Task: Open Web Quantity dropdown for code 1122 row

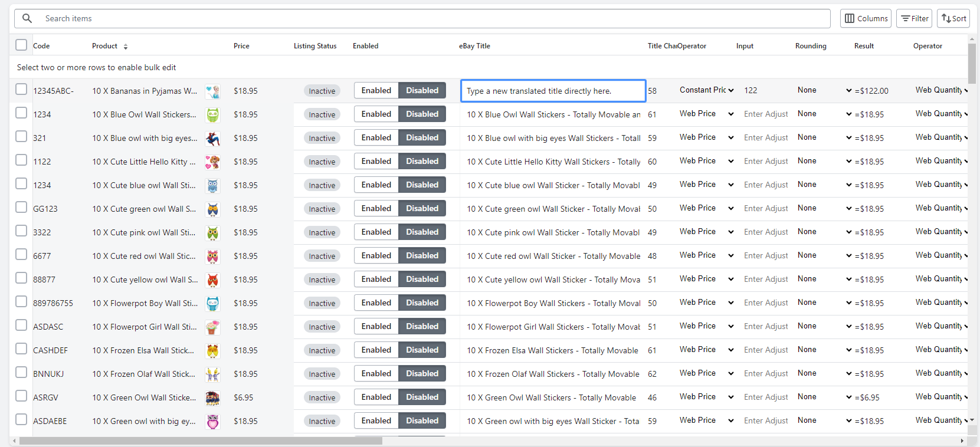Action: click(941, 160)
